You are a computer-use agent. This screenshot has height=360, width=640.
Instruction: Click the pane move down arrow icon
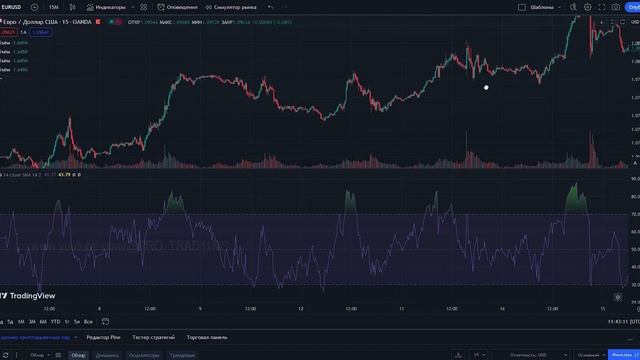[601, 22]
